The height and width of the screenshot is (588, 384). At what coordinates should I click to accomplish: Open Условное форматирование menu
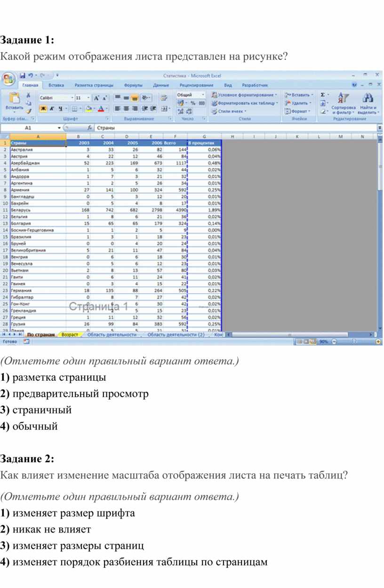click(x=244, y=95)
